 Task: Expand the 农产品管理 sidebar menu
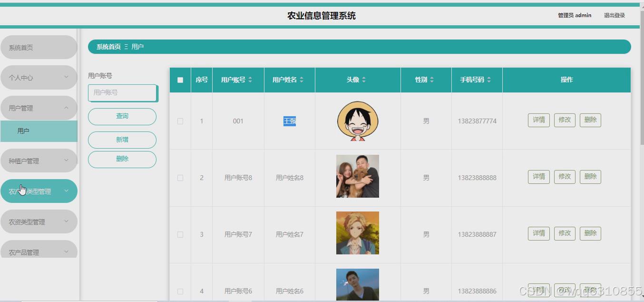click(39, 250)
